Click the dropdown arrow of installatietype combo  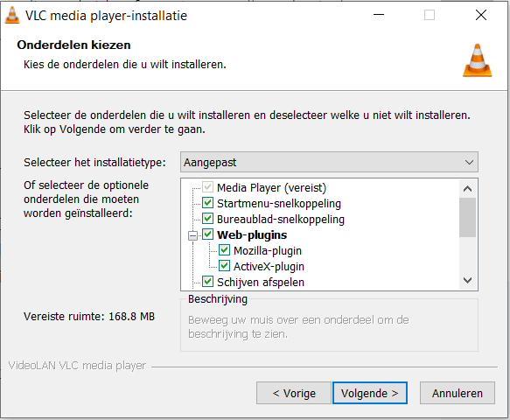[x=469, y=162]
